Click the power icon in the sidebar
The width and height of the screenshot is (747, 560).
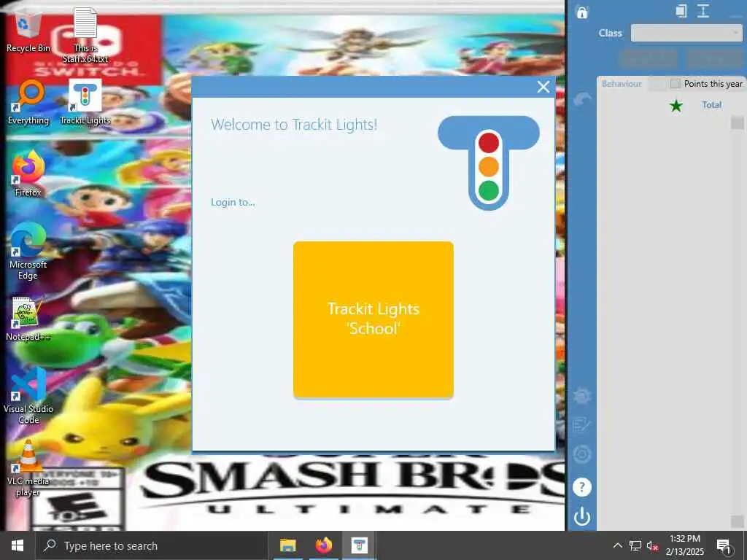point(581,517)
